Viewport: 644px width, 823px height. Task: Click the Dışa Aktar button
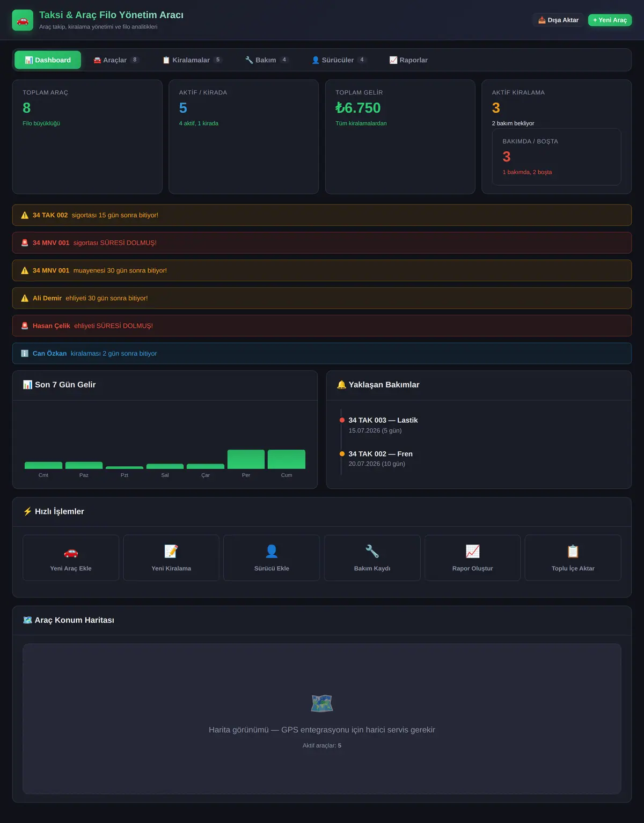tap(558, 20)
